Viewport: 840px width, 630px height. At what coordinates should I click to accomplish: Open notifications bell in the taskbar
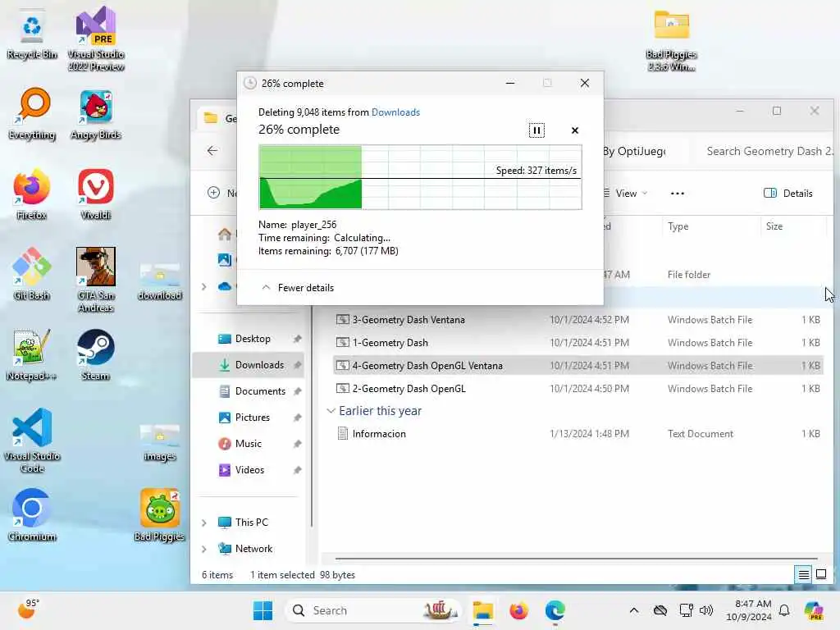[783, 610]
